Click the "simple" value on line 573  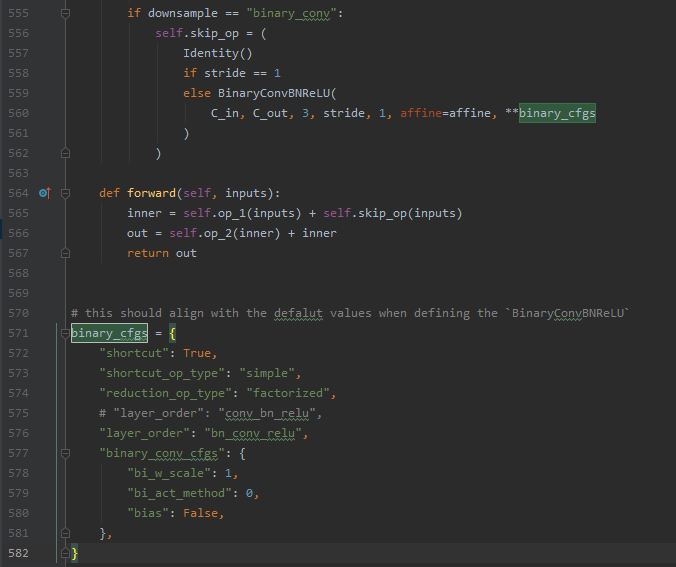click(267, 373)
